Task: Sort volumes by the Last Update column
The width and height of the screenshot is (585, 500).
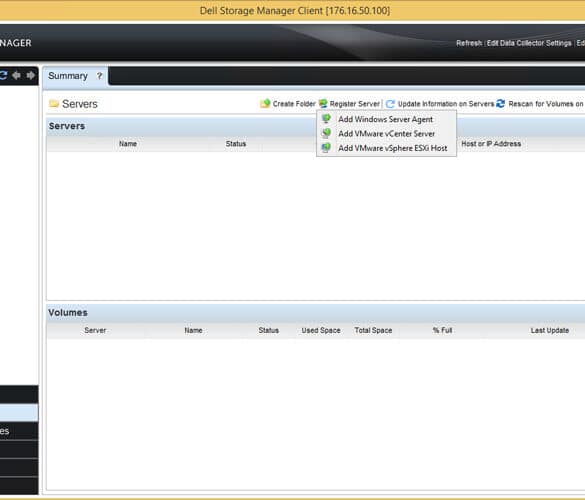Action: (550, 330)
